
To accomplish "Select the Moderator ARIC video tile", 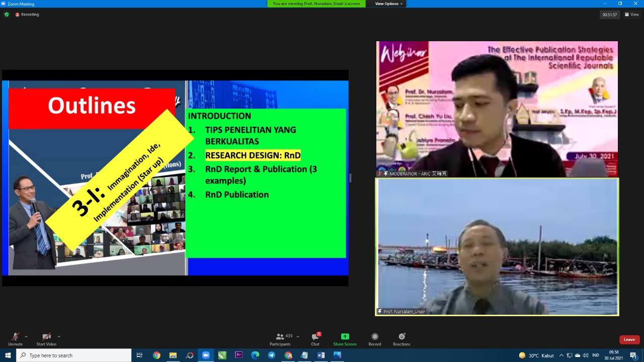I will tap(497, 109).
